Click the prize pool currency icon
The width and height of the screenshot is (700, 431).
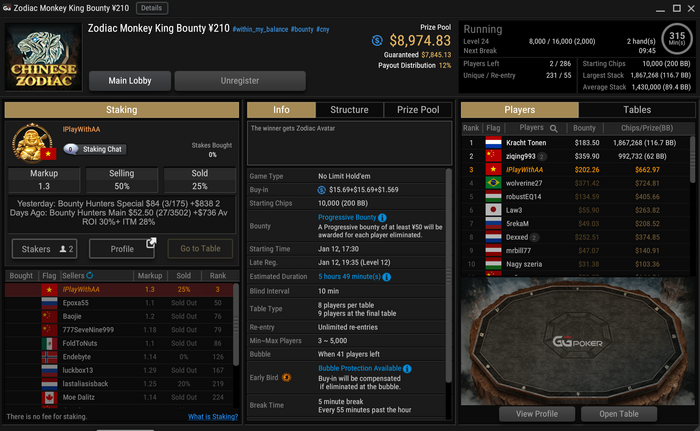click(x=377, y=41)
